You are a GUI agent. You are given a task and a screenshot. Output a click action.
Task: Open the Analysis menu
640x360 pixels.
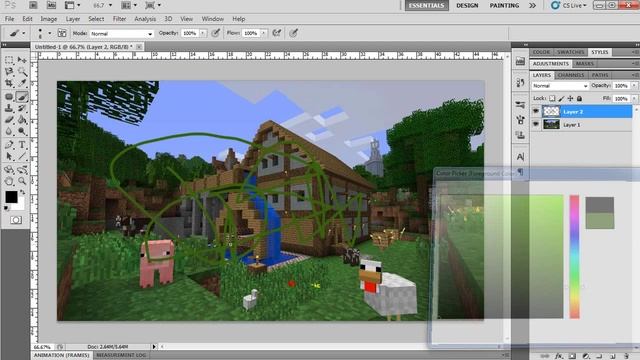click(x=145, y=19)
